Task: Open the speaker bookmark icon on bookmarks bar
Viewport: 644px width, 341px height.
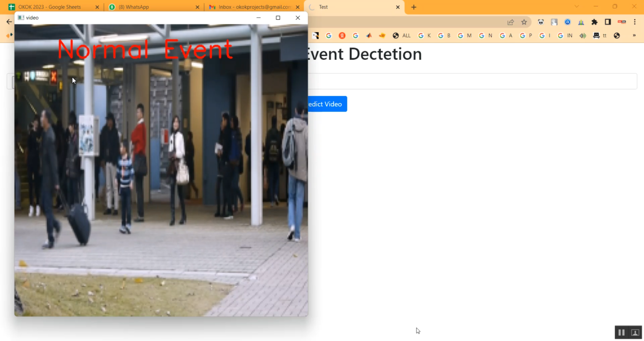Action: pos(583,36)
